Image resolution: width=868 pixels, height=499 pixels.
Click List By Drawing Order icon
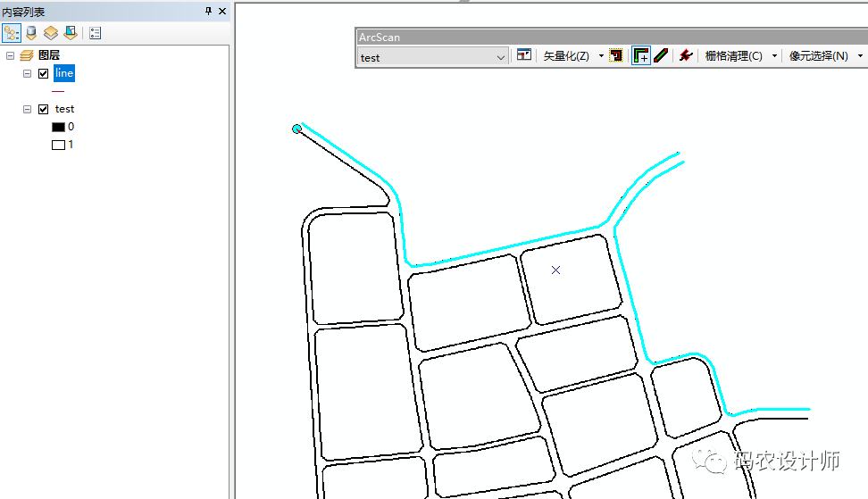(12, 33)
